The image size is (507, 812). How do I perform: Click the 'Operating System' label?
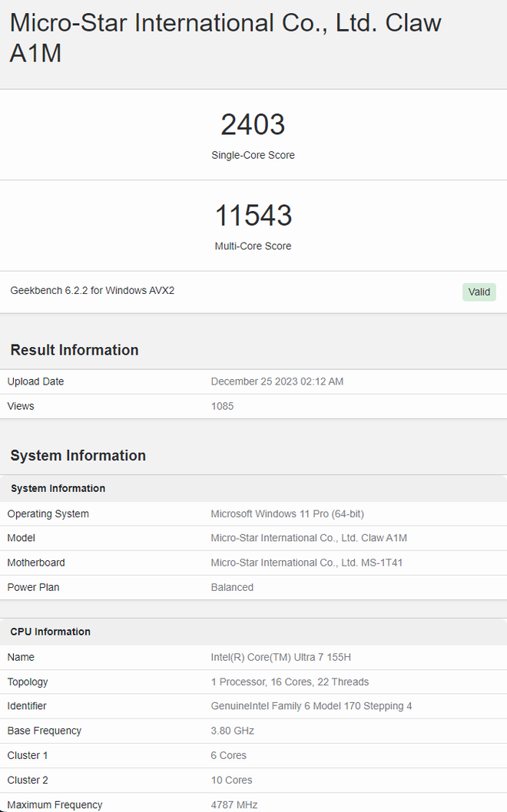click(48, 513)
